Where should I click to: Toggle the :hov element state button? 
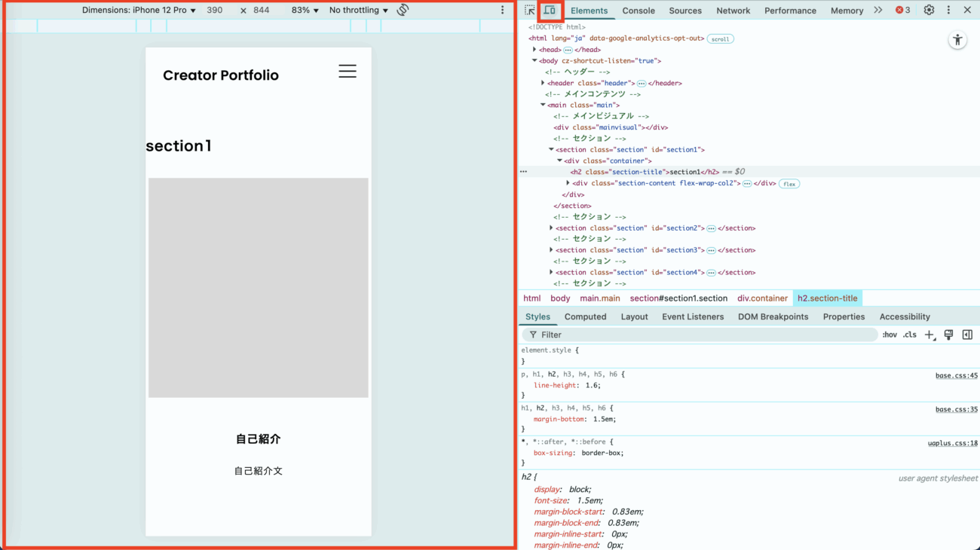pos(890,335)
